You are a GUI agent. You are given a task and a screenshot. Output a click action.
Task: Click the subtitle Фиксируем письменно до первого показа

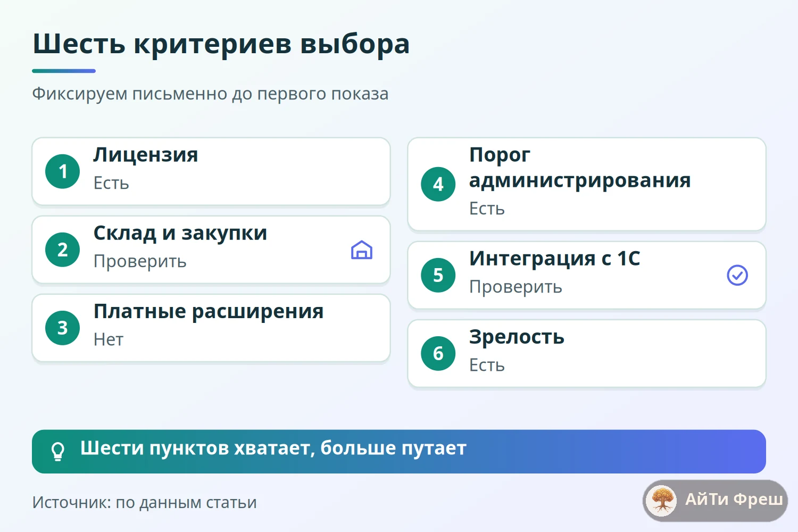coord(210,94)
